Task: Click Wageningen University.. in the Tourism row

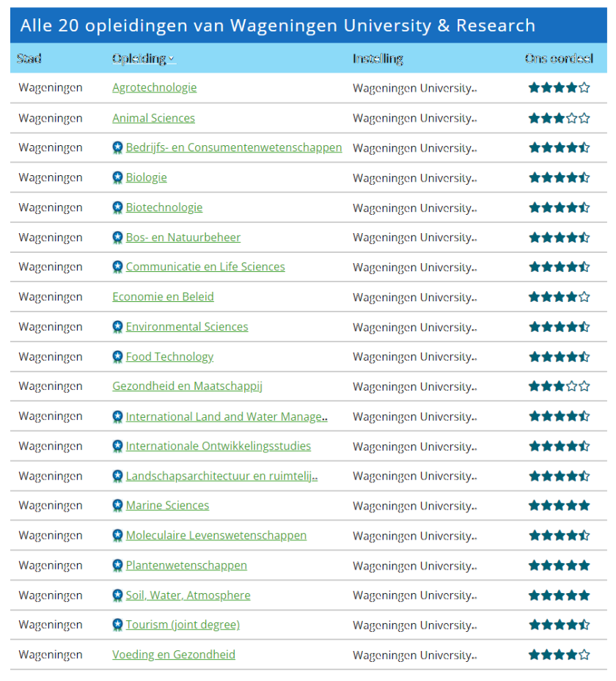Action: (x=415, y=625)
